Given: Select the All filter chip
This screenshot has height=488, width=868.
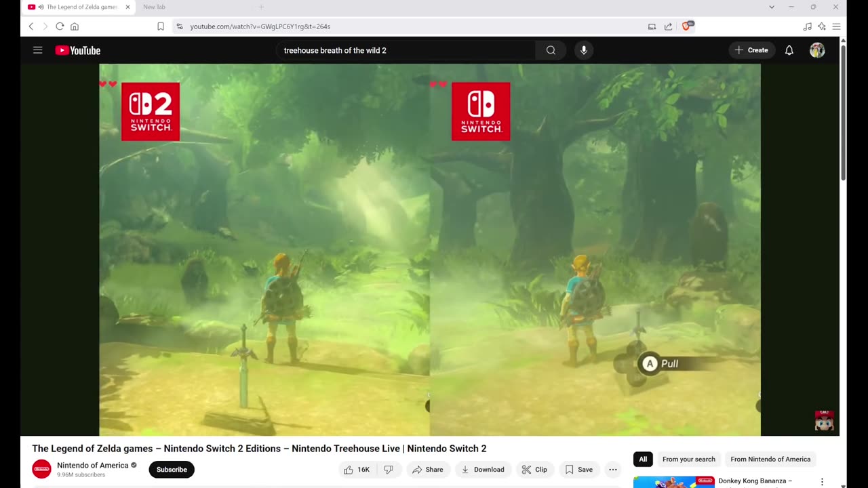Looking at the screenshot, I should pyautogui.click(x=643, y=460).
